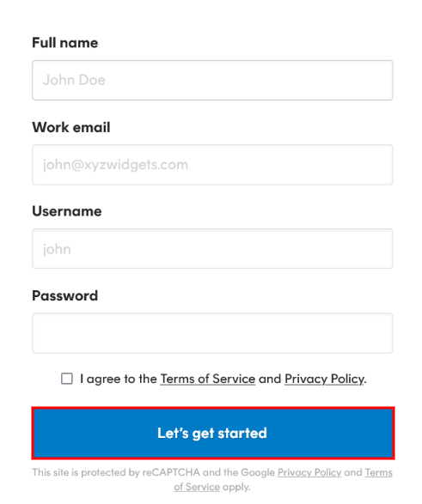Select the Username input field
This screenshot has height=504, width=422.
pos(212,248)
